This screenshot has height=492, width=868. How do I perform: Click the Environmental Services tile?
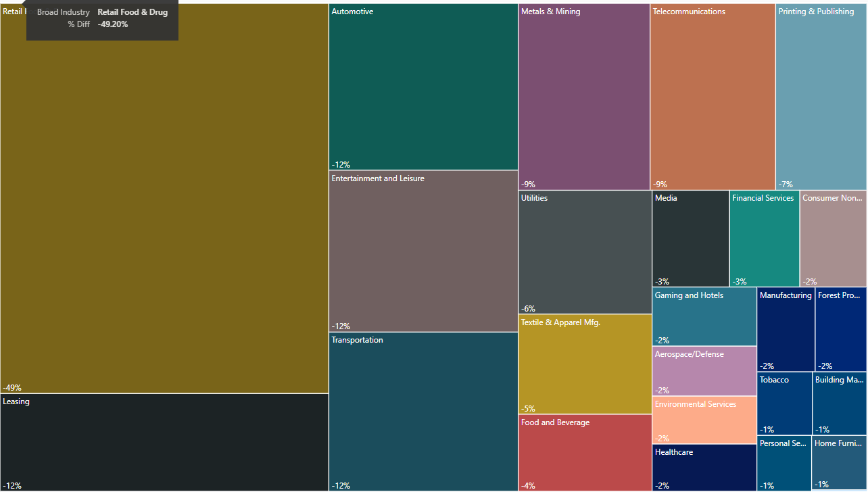tap(704, 420)
